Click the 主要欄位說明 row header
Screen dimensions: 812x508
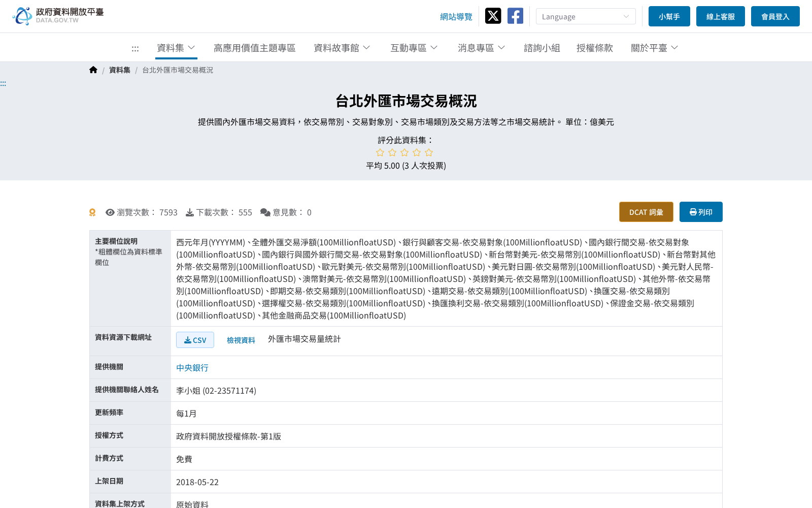click(130, 278)
